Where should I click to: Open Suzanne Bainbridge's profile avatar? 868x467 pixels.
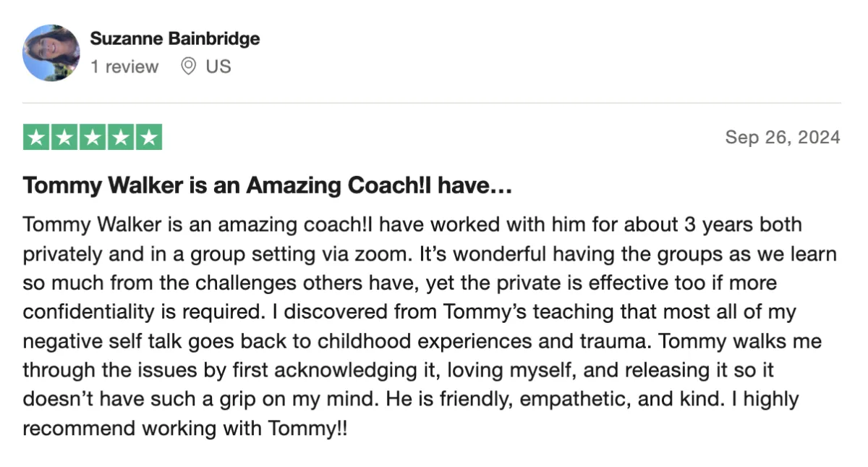51,53
